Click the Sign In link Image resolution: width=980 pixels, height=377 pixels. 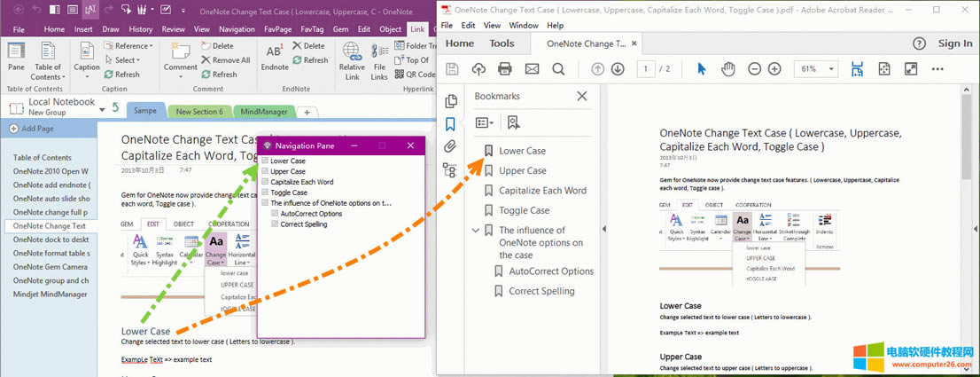[954, 43]
